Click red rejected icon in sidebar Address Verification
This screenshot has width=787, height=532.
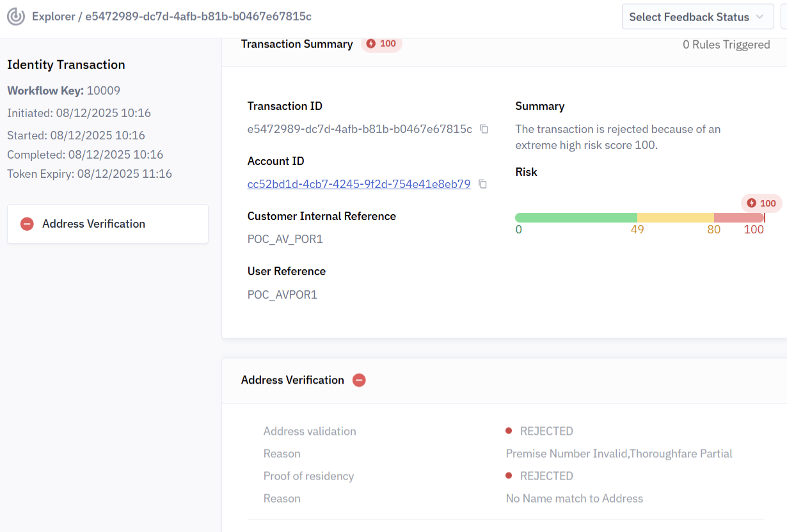tap(27, 224)
